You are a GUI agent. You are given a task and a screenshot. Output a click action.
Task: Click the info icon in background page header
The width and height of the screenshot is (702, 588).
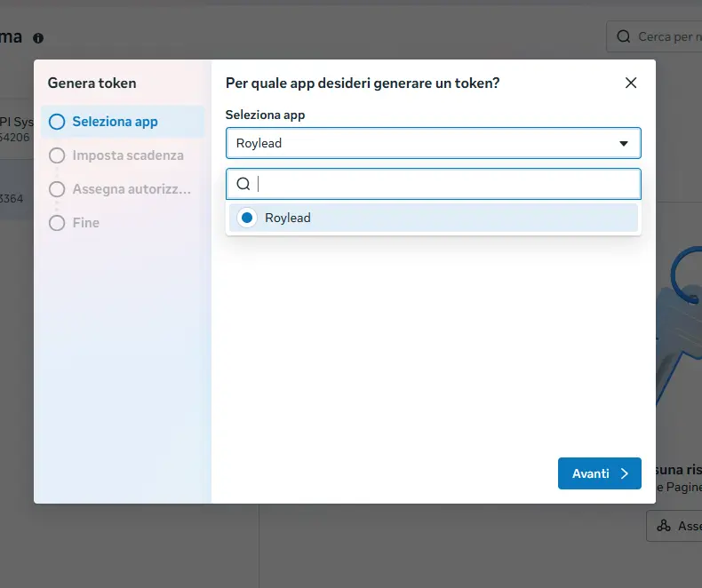point(38,38)
